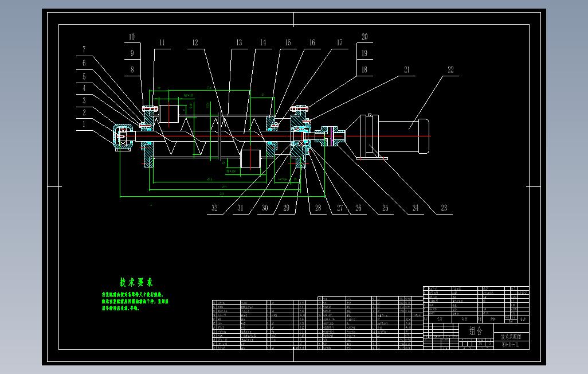Pick the item number 16 label
Viewport: 588px width, 374px height.
coord(312,42)
